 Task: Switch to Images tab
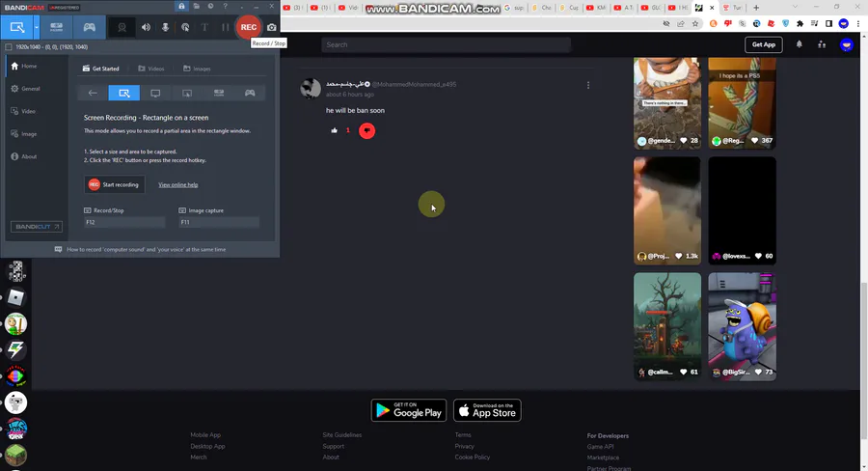point(197,69)
